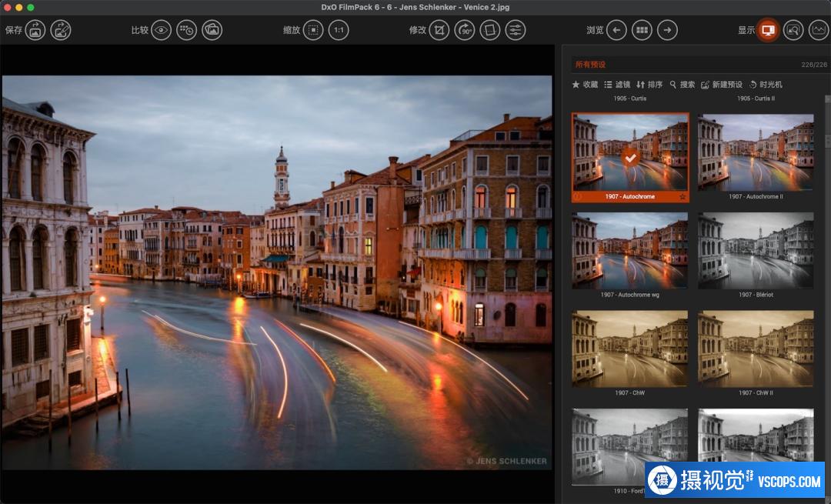831x504 pixels.
Task: Show the image loupe panel icon
Action: click(793, 30)
